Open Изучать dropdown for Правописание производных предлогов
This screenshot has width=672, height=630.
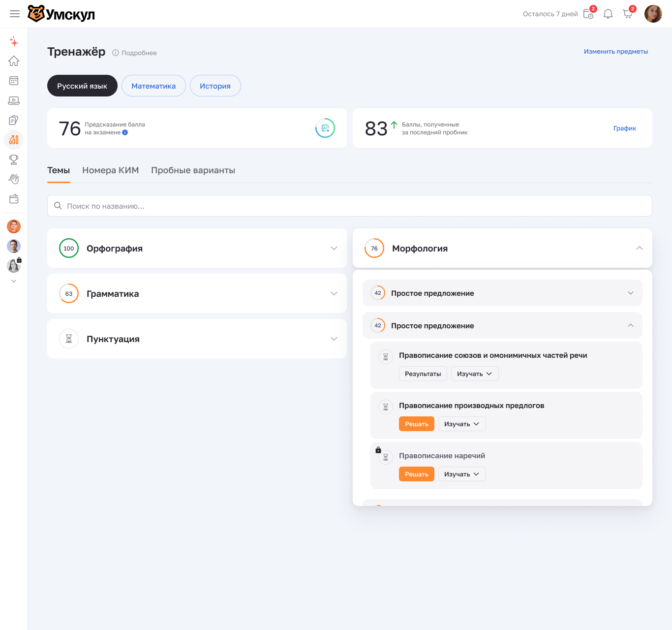tap(462, 424)
